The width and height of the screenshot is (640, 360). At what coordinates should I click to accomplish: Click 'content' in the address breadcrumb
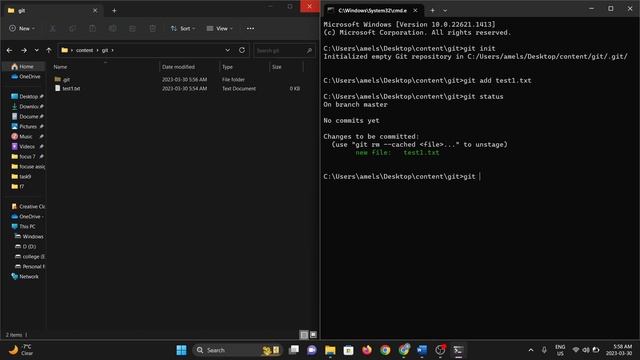pos(84,50)
